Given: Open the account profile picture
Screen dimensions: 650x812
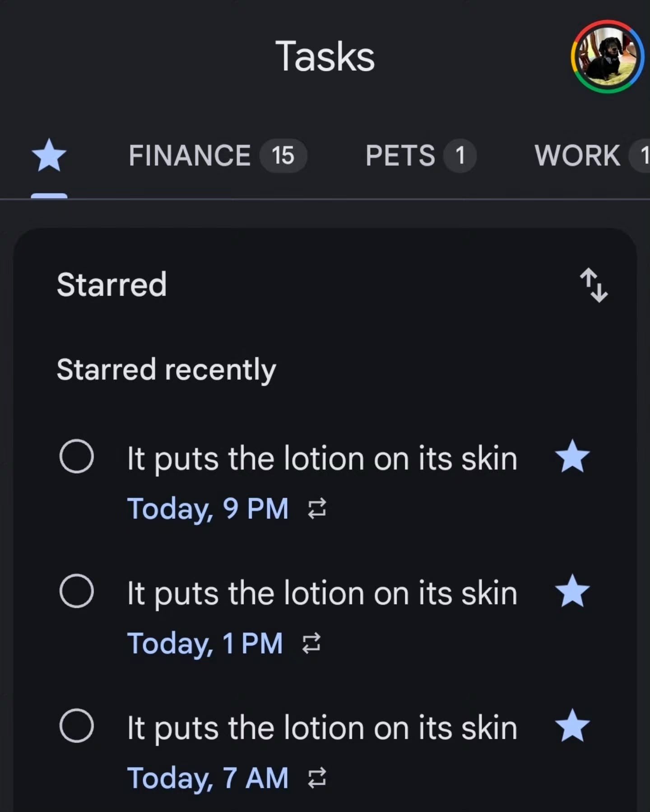Looking at the screenshot, I should click(x=608, y=56).
